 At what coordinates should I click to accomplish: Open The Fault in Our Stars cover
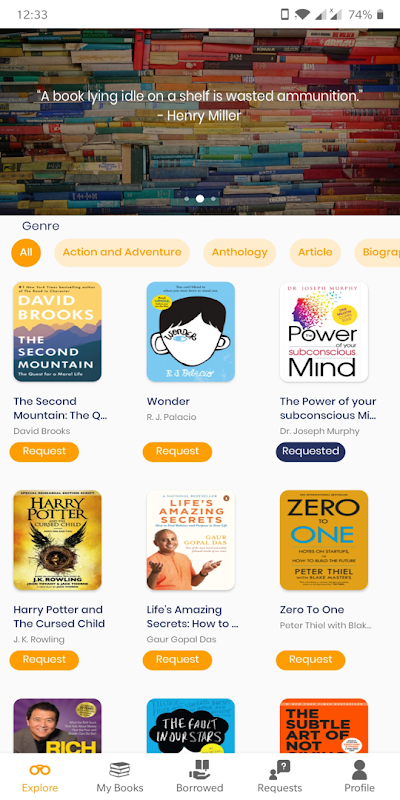pos(191,726)
